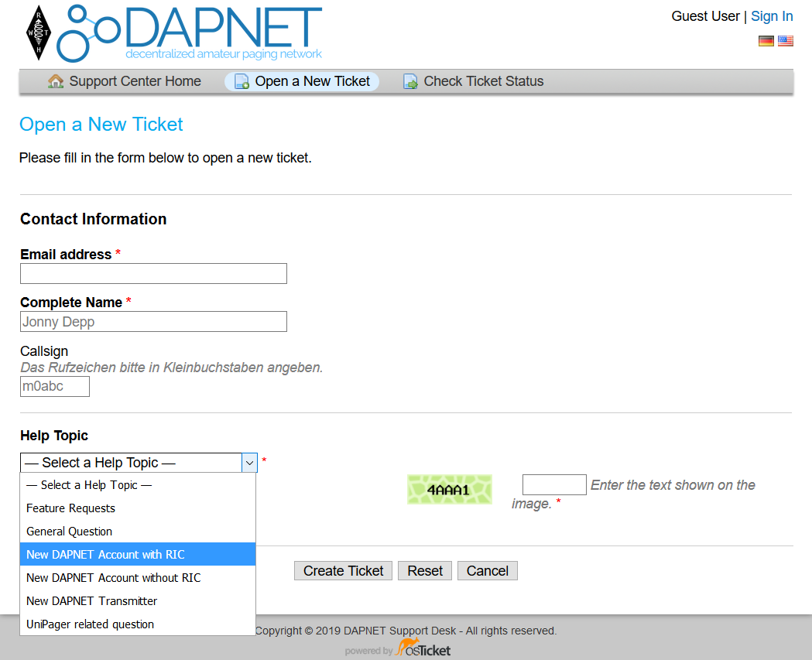Click the 'Complete Name' field label
This screenshot has width=812, height=660.
71,303
